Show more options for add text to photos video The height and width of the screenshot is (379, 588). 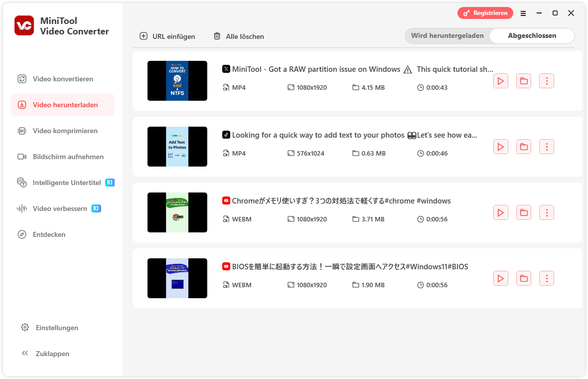click(x=546, y=147)
